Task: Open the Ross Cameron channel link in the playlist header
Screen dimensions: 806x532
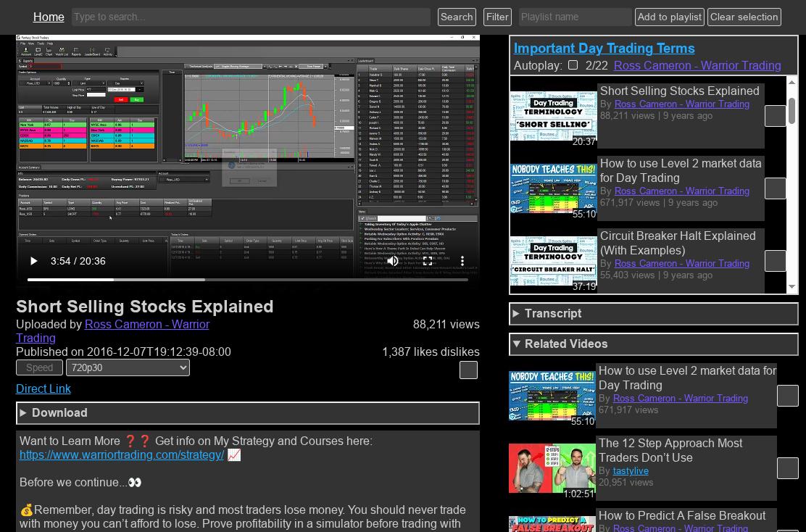Action: click(x=697, y=66)
